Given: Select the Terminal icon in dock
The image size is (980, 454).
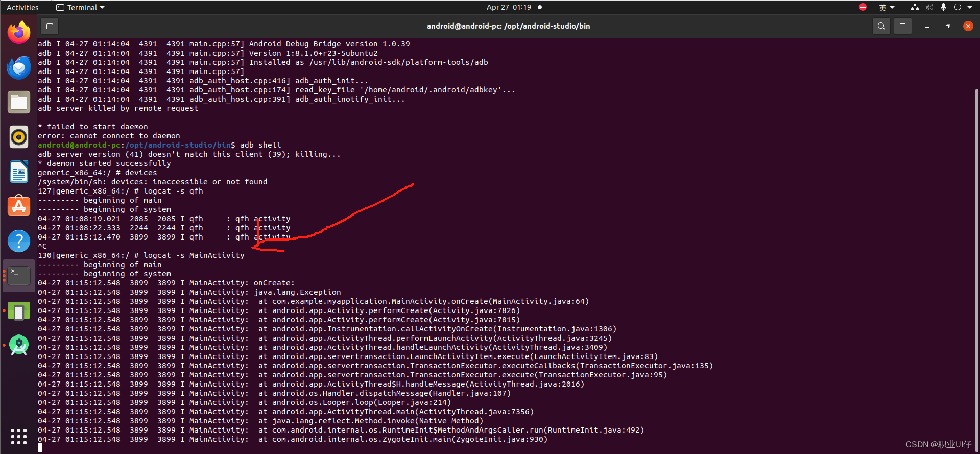Looking at the screenshot, I should tap(19, 276).
